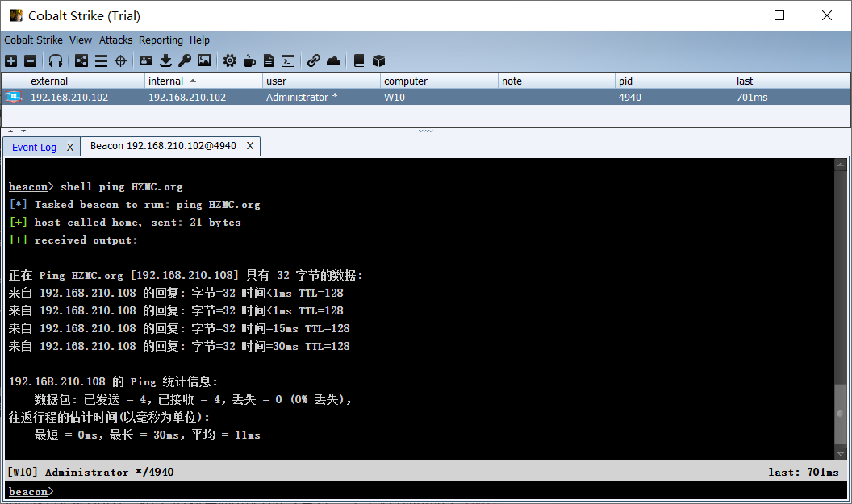The image size is (852, 504).
Task: Click the plus connect to team server icon
Action: [x=10, y=60]
